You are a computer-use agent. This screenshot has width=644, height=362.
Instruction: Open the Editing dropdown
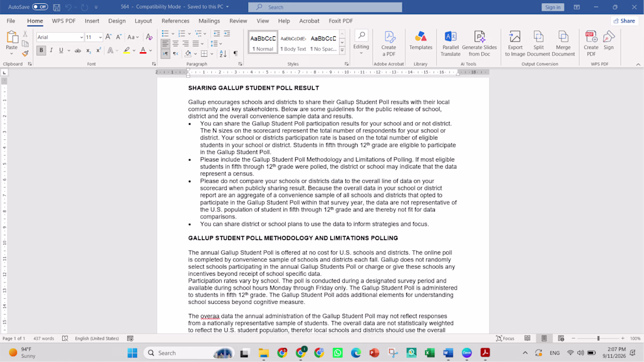(361, 43)
